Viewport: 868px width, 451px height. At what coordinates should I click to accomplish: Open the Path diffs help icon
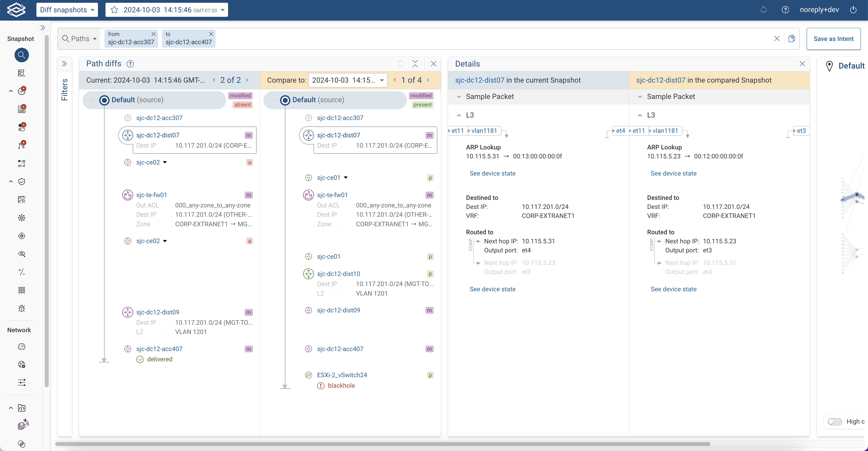point(130,64)
